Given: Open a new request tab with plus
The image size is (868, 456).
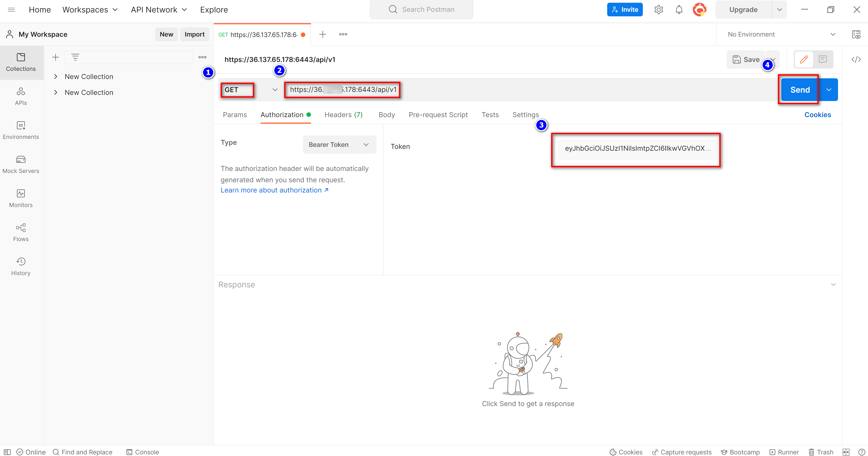Looking at the screenshot, I should click(323, 34).
